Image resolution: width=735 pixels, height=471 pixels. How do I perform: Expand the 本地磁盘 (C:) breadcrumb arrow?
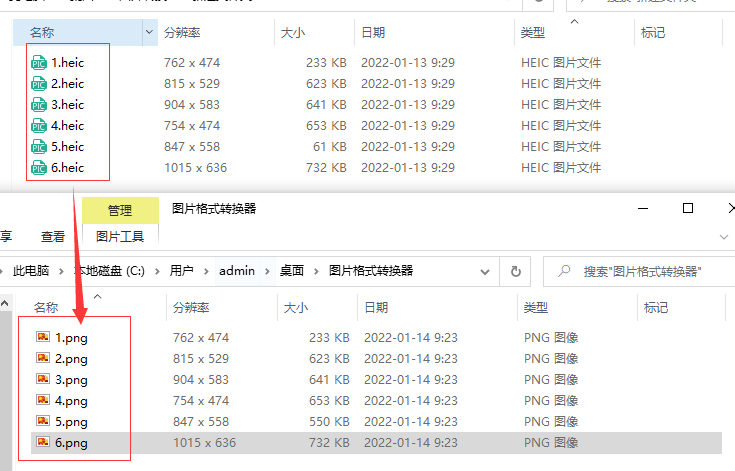click(157, 271)
